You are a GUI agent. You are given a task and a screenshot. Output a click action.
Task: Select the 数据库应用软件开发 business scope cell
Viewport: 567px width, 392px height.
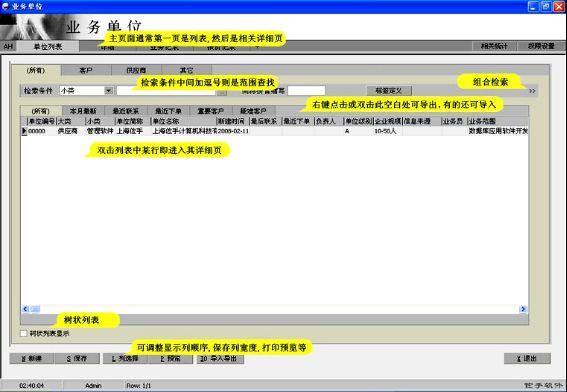pos(498,131)
